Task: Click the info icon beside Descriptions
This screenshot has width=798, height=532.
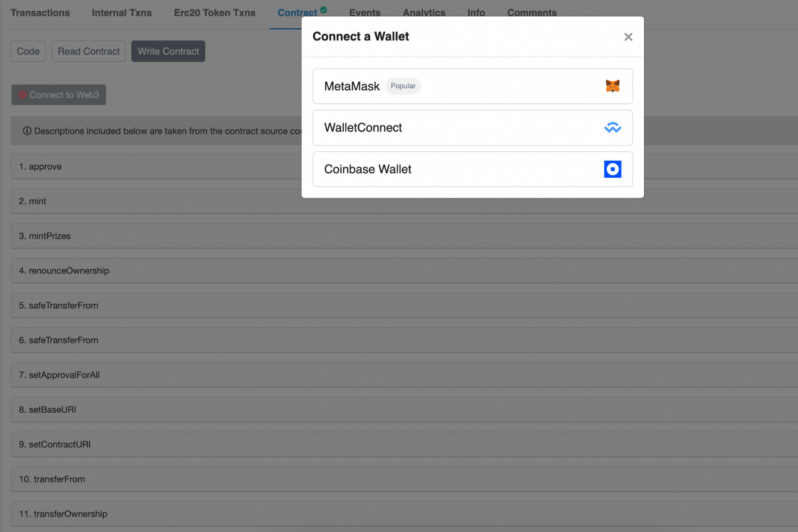Action: point(27,131)
